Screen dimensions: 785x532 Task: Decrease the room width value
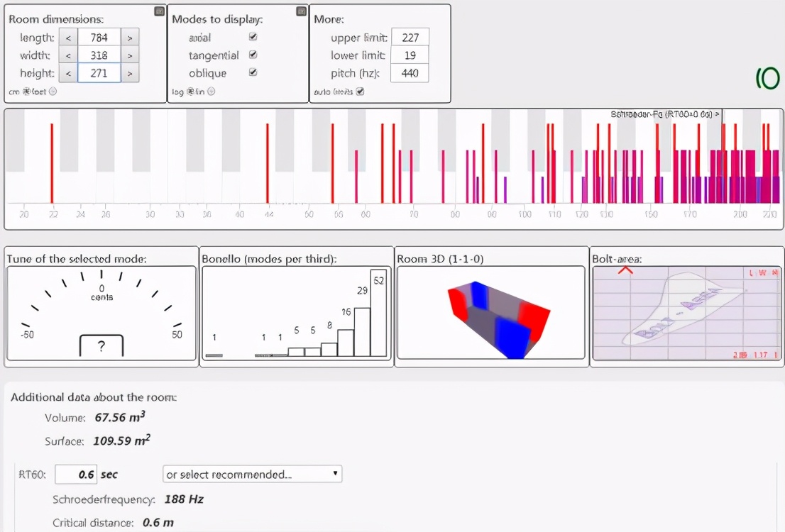point(68,55)
